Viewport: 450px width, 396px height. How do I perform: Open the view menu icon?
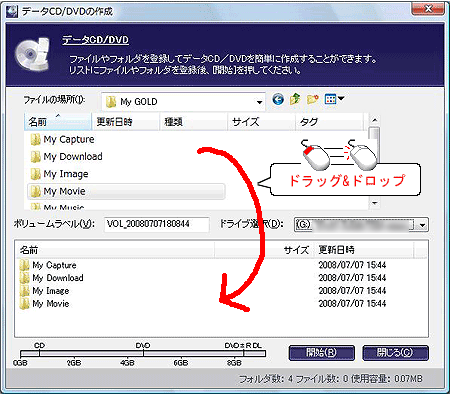pyautogui.click(x=330, y=99)
